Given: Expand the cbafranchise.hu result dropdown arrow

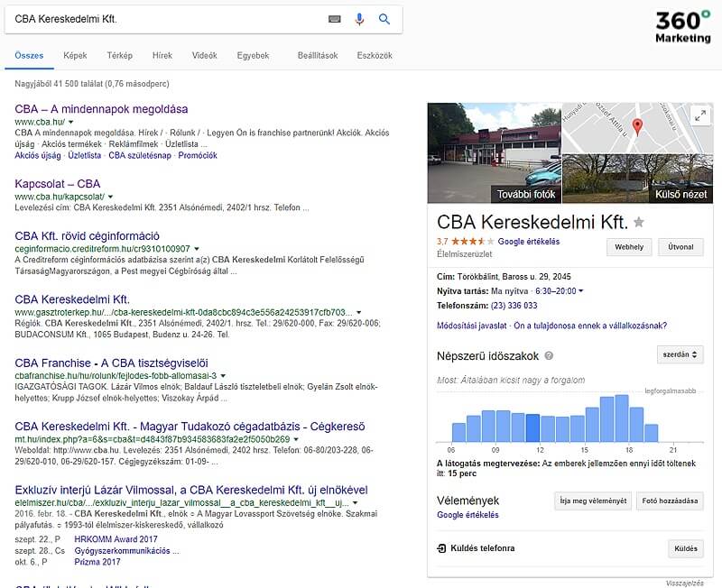Looking at the screenshot, I should click(223, 376).
